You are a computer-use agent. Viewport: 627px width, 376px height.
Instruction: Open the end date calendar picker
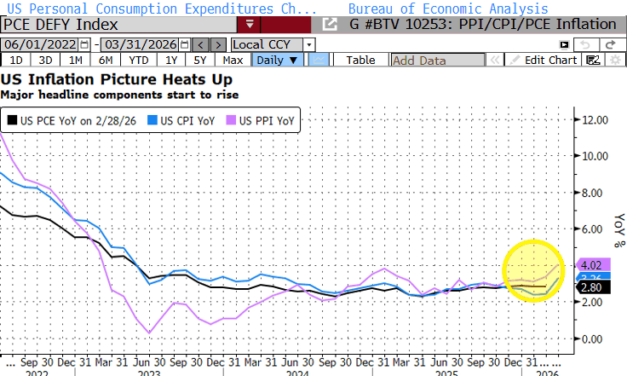tap(184, 44)
